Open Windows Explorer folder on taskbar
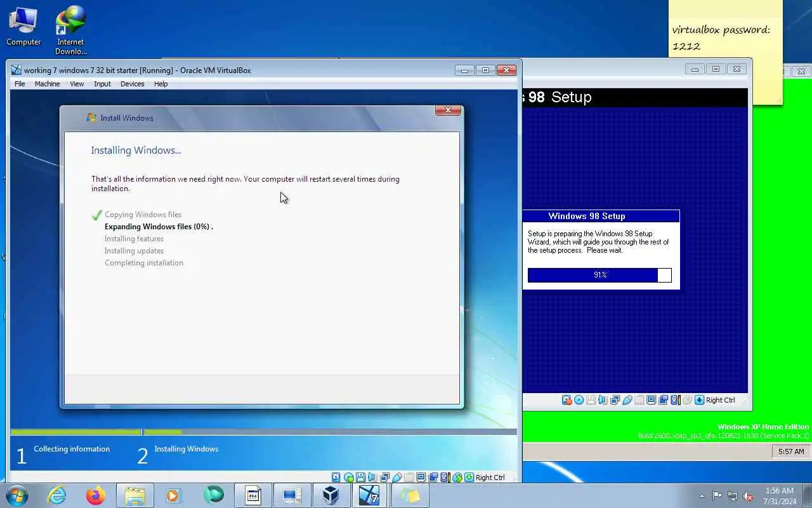 (x=136, y=495)
